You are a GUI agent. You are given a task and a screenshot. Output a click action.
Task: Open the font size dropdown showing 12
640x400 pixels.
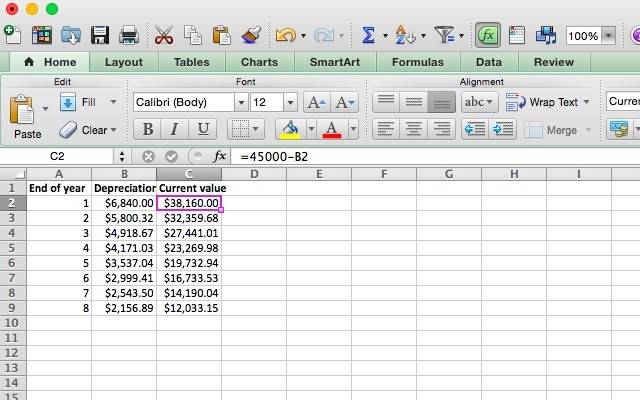click(x=290, y=102)
